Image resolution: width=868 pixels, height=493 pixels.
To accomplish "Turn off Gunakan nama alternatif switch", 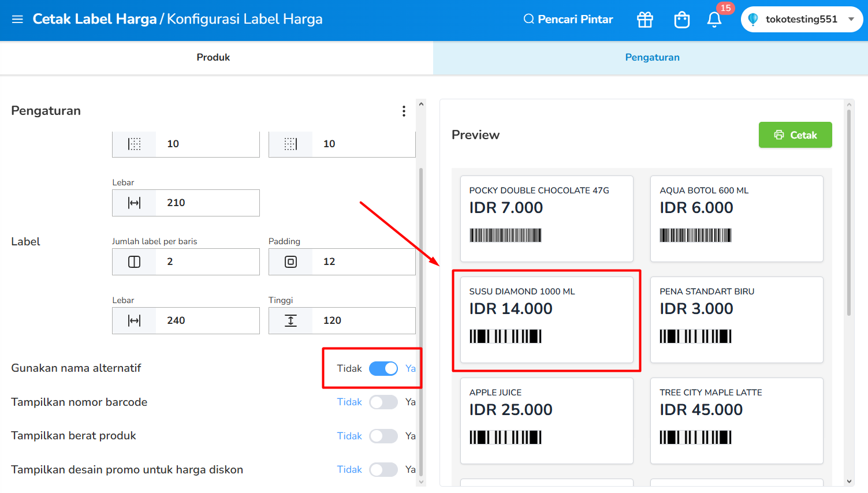I will pyautogui.click(x=383, y=368).
